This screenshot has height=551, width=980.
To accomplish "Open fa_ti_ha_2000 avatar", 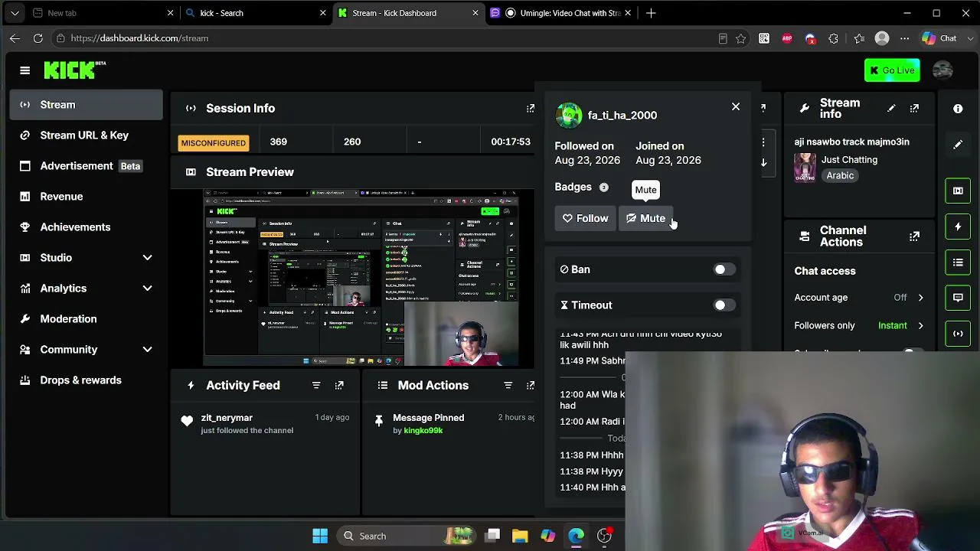I will point(569,116).
